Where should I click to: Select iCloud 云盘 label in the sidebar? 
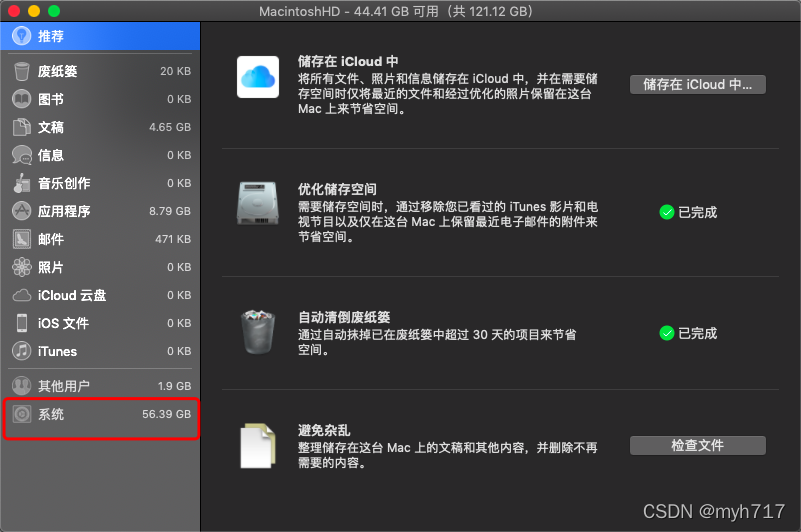pyautogui.click(x=72, y=295)
